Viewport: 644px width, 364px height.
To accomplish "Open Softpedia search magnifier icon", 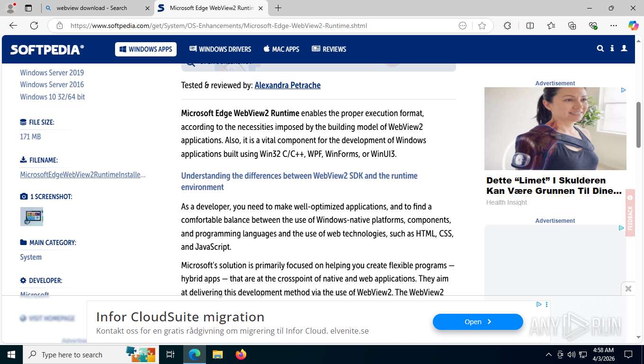I will (x=600, y=48).
